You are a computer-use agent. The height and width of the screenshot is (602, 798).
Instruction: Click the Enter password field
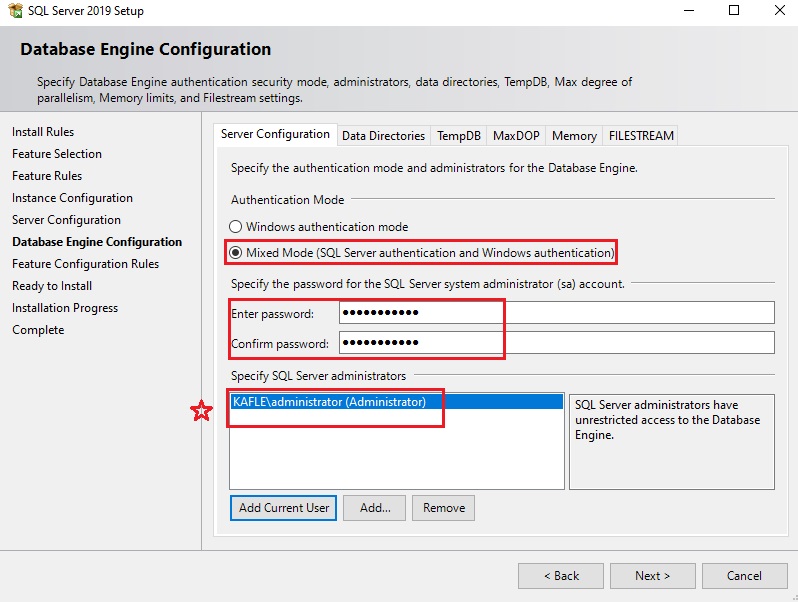[557, 312]
